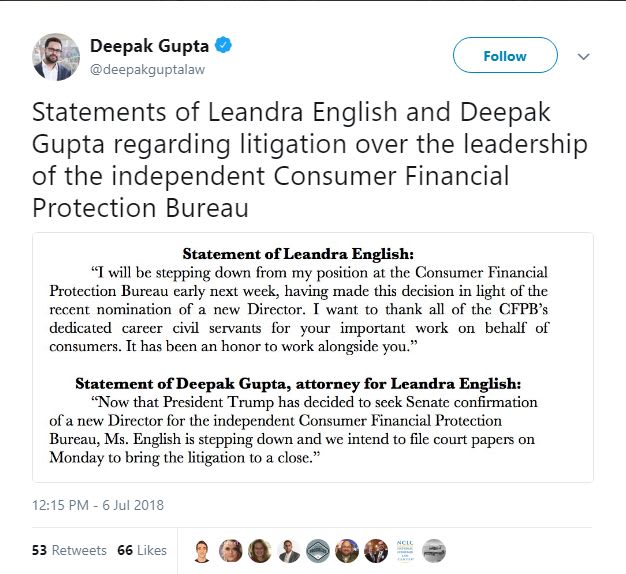Click the second liker avatar in the row
The image size is (626, 574).
pyautogui.click(x=231, y=551)
